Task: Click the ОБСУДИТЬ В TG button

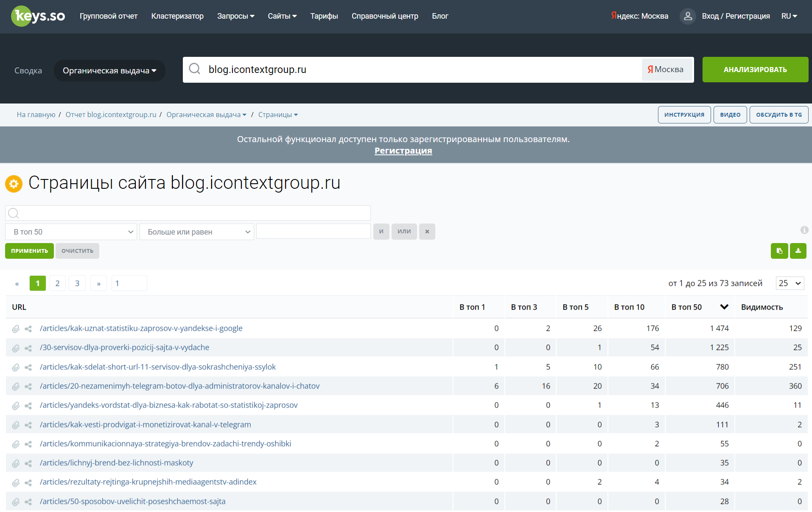Action: click(779, 115)
